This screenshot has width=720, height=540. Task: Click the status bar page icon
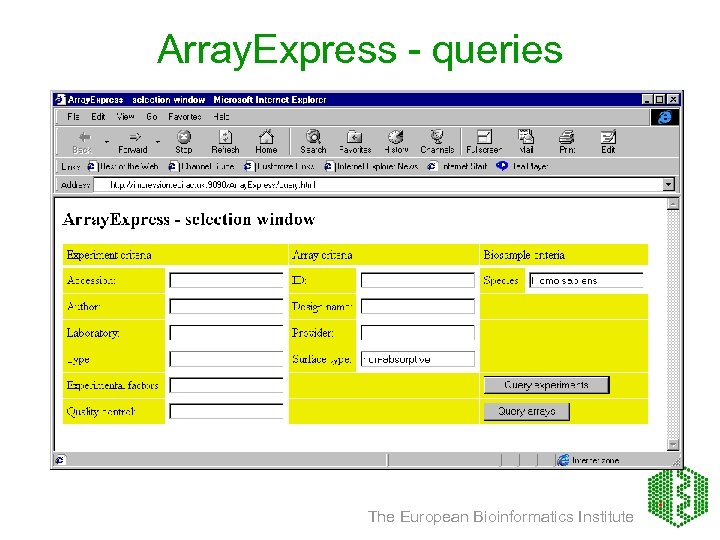60,460
